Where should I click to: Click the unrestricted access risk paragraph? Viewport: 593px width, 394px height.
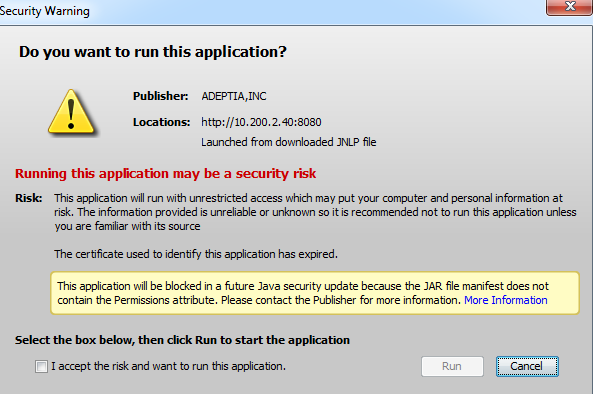[315, 212]
